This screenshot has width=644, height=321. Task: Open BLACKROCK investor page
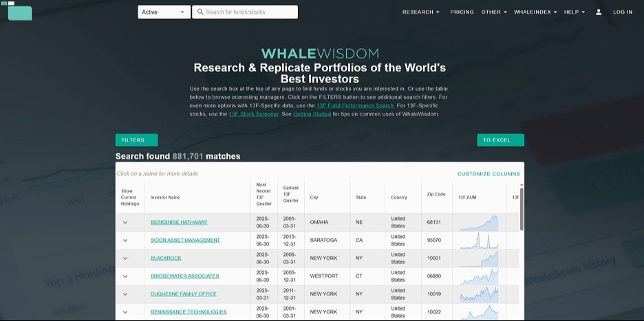coord(166,258)
